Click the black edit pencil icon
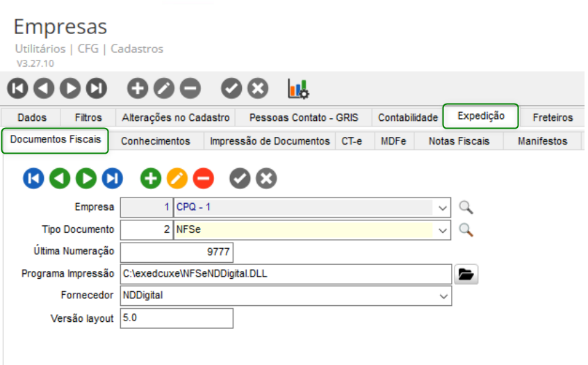Screen dimensions: 588x365 point(164,88)
